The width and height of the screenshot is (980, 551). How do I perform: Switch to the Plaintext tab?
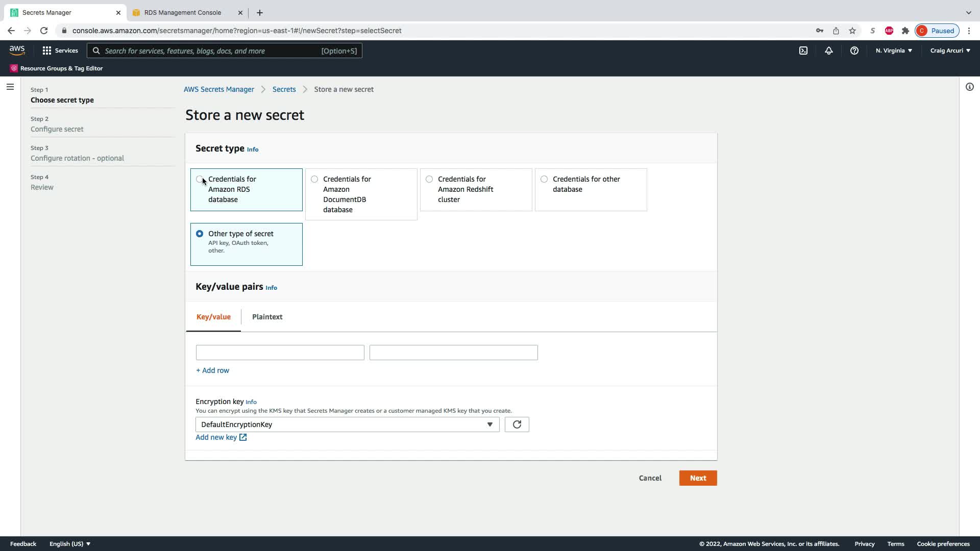pyautogui.click(x=267, y=317)
